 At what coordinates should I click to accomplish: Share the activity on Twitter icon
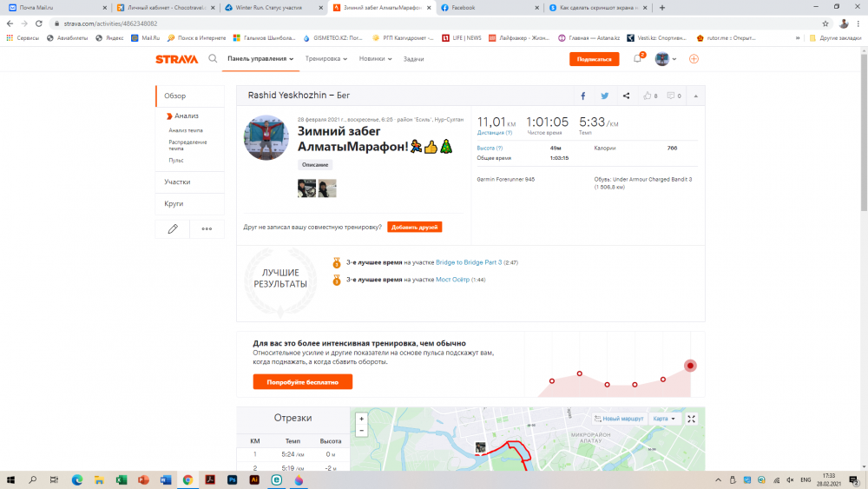point(605,96)
